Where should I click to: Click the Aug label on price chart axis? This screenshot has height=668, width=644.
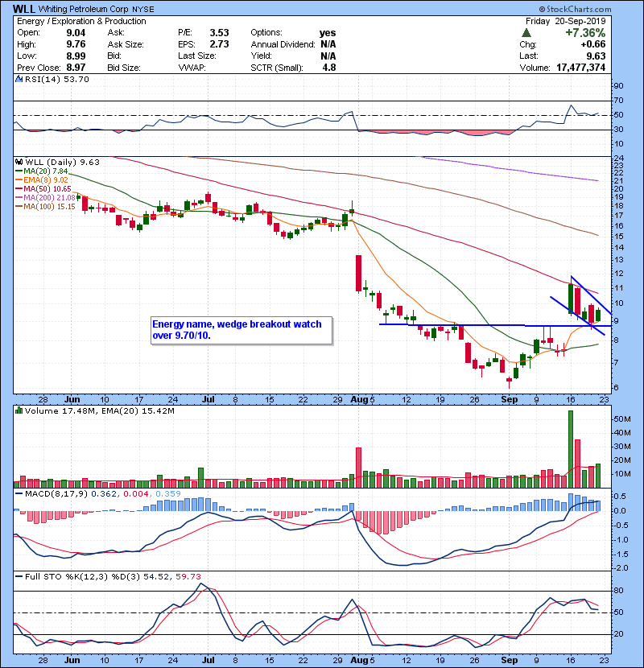359,400
